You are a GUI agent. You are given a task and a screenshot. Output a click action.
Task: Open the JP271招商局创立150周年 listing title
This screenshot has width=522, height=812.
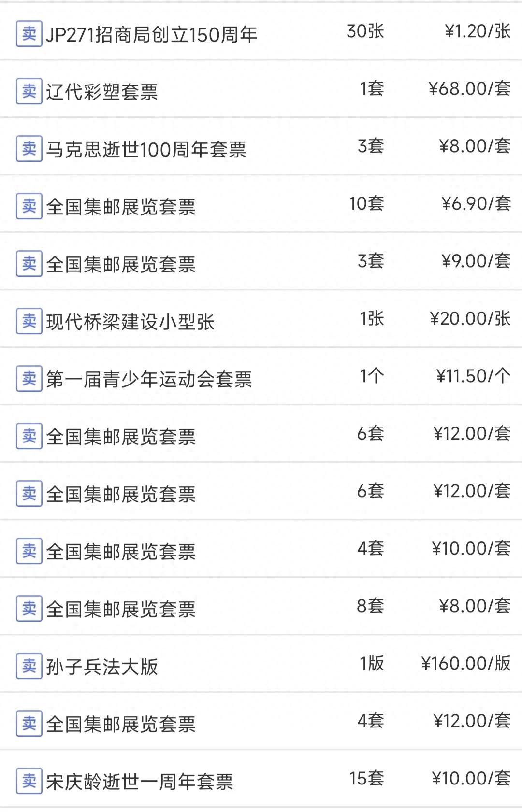pyautogui.click(x=151, y=35)
